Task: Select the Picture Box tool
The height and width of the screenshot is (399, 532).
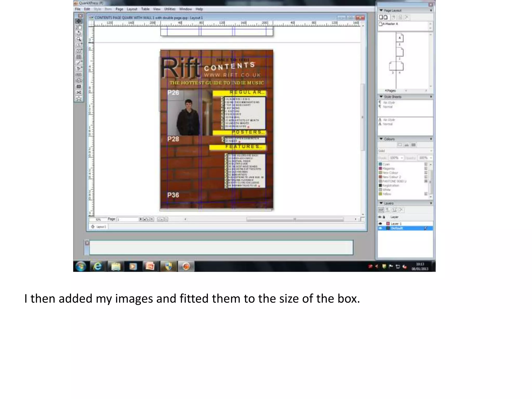Action: (x=79, y=51)
